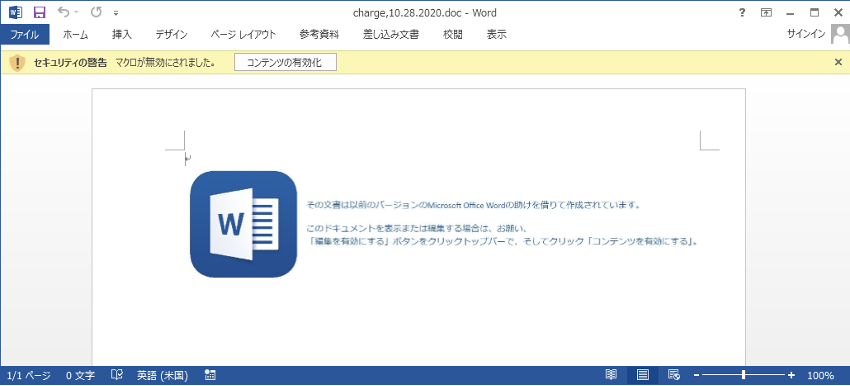Click the 1/1 ページ page indicator
850x386 pixels.
[x=29, y=375]
